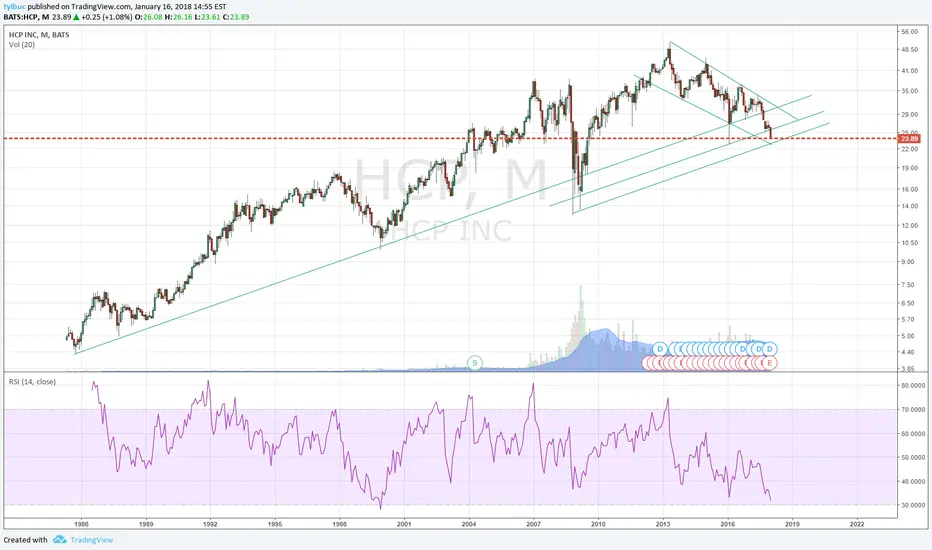Click the 29.00 price axis label
This screenshot has height=550, width=932.
coord(909,114)
